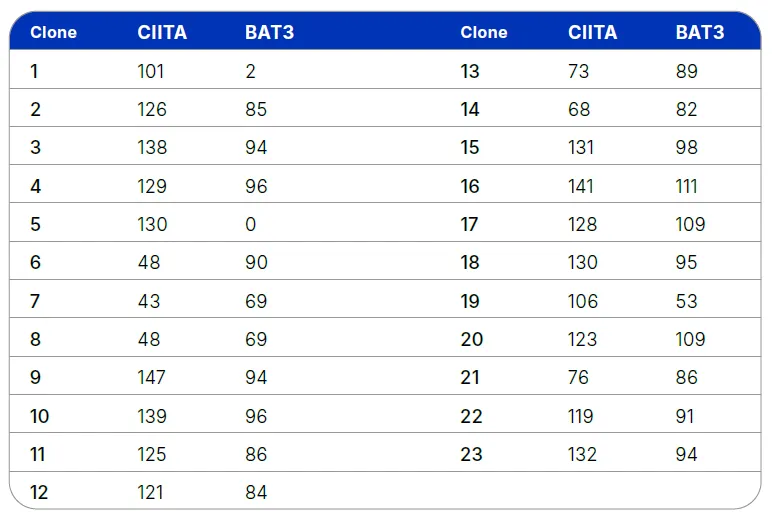Viewport: 773px width, 523px height.
Task: Select CIITA value 138 for clone 3
Action: (x=152, y=148)
